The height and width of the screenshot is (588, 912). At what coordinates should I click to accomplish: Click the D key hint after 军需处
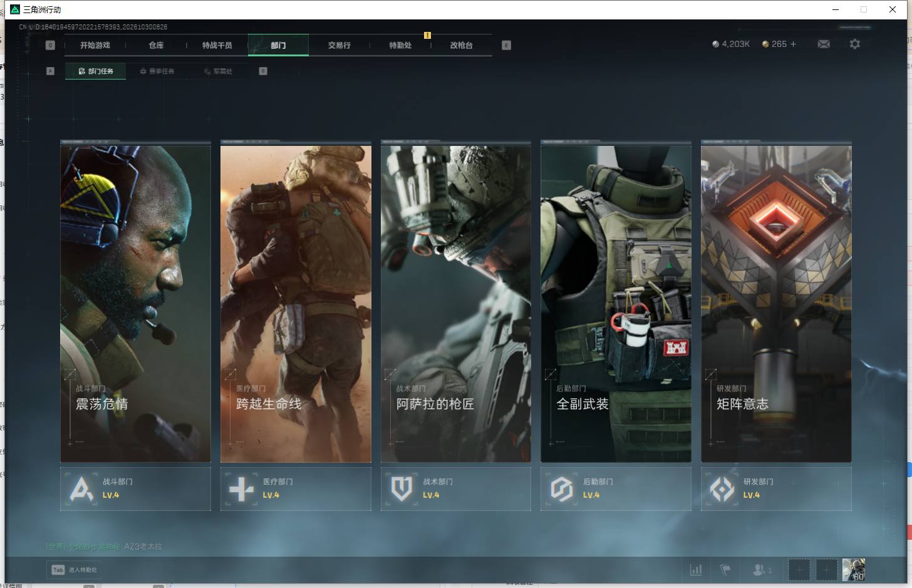[x=263, y=71]
